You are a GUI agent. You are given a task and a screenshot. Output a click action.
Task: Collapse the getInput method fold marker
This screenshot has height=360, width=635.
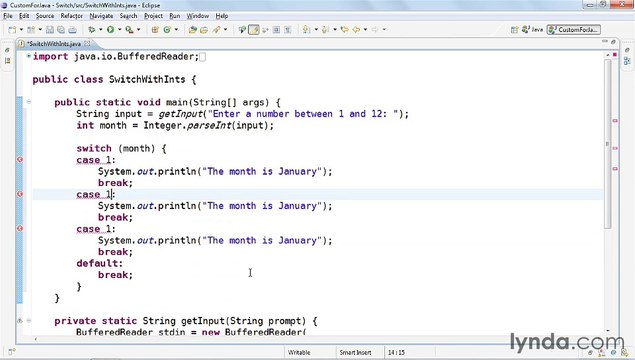[29, 320]
